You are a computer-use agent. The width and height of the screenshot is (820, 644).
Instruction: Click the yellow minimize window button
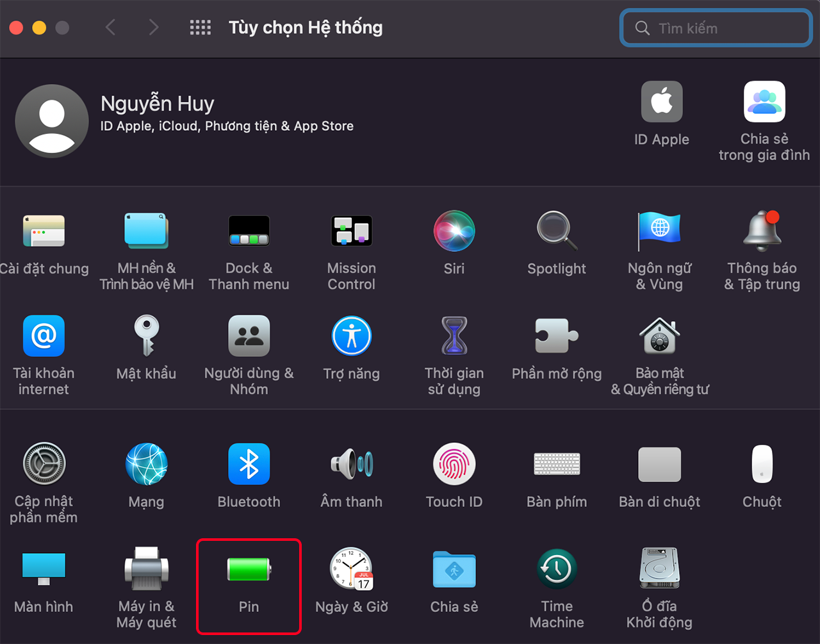[x=39, y=28]
